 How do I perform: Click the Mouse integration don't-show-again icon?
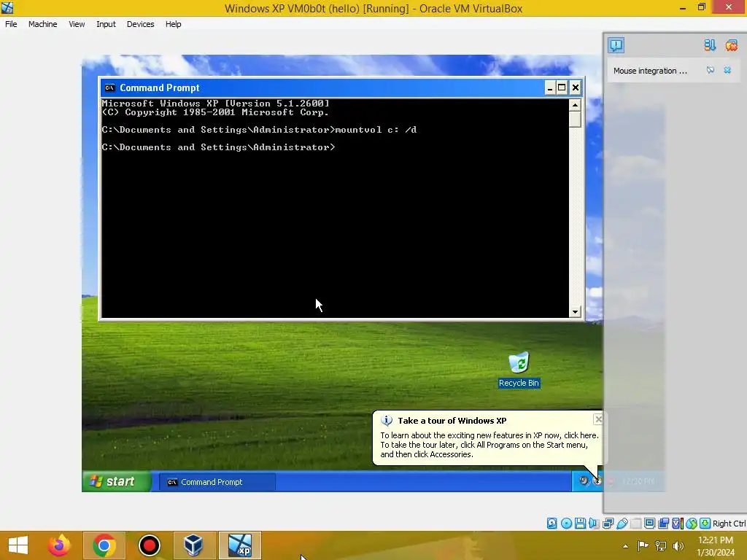pyautogui.click(x=711, y=71)
